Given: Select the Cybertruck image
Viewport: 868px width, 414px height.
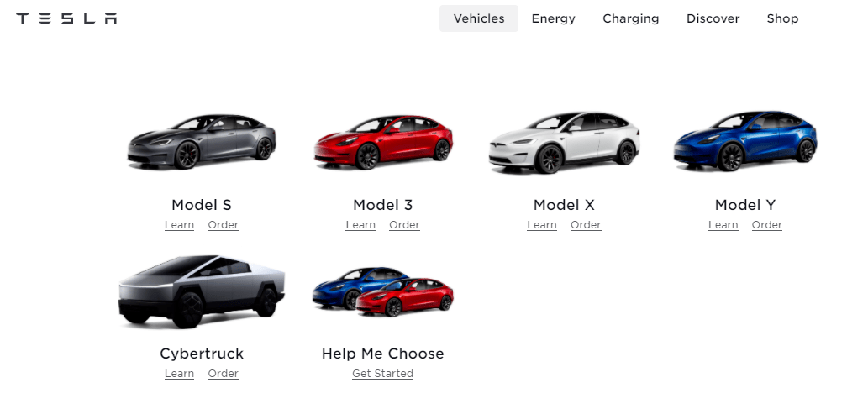Looking at the screenshot, I should pyautogui.click(x=202, y=291).
